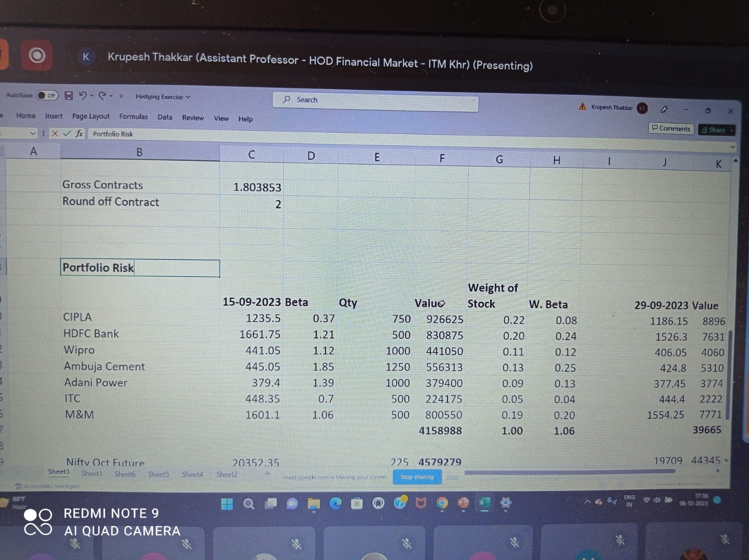Open Microsoft Store icon on taskbar
The image size is (749, 560).
point(357,504)
